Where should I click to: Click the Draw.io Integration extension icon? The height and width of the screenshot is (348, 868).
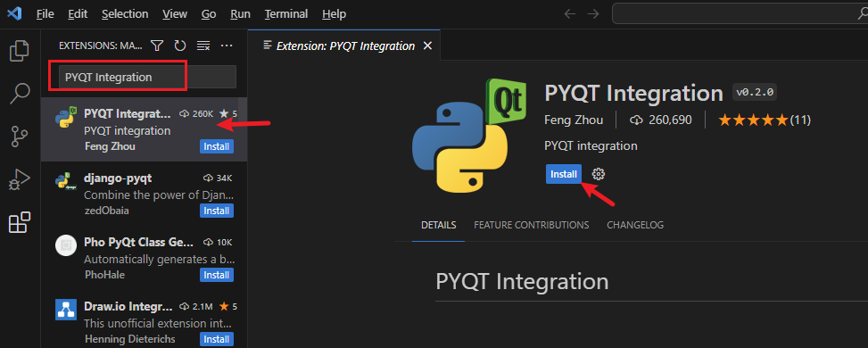coord(66,310)
